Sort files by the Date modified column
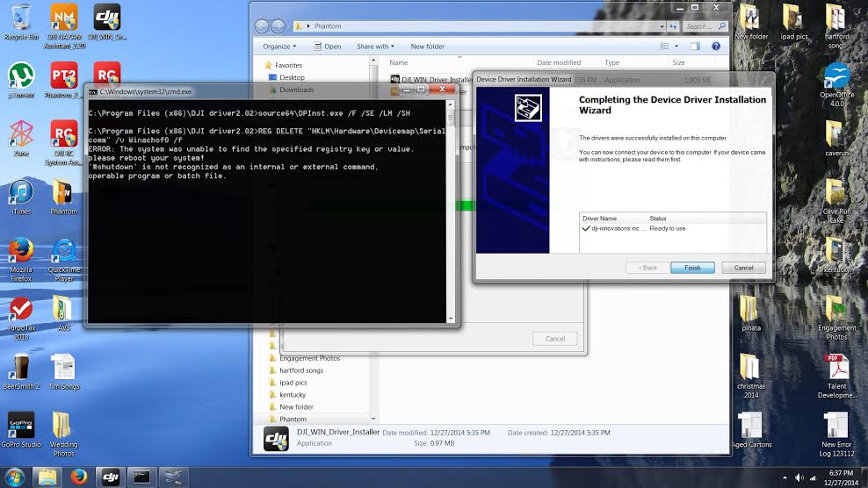868x488 pixels. pyautogui.click(x=559, y=63)
